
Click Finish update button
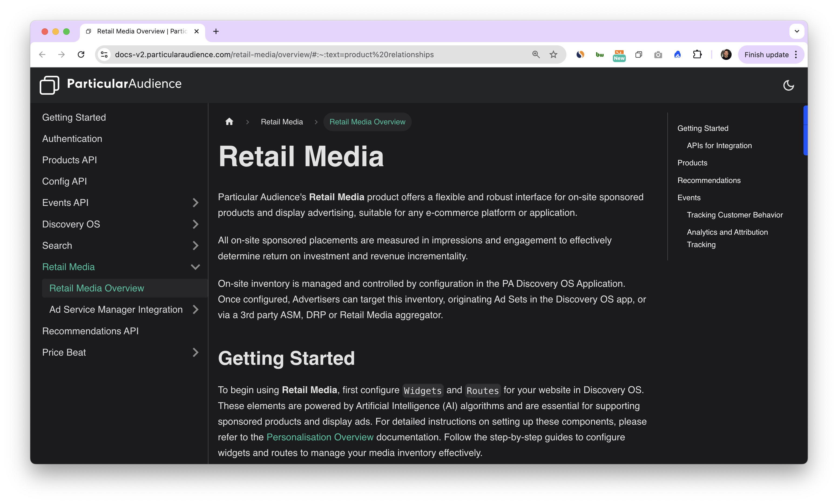click(x=766, y=55)
